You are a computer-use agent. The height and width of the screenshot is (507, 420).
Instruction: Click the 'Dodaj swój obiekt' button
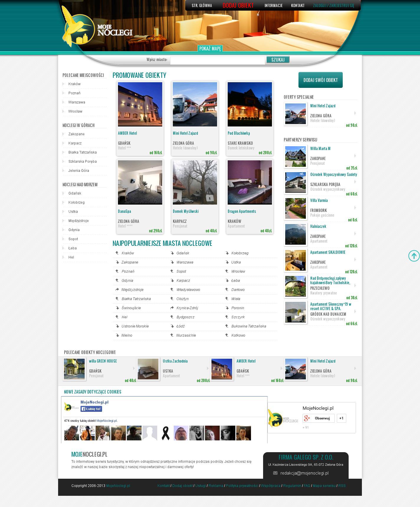pyautogui.click(x=320, y=80)
